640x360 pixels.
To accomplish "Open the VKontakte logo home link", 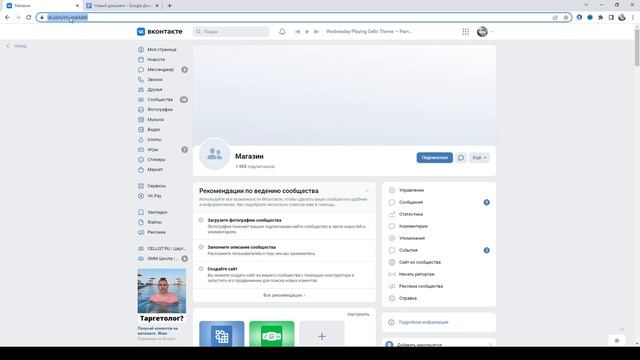I will tap(160, 31).
